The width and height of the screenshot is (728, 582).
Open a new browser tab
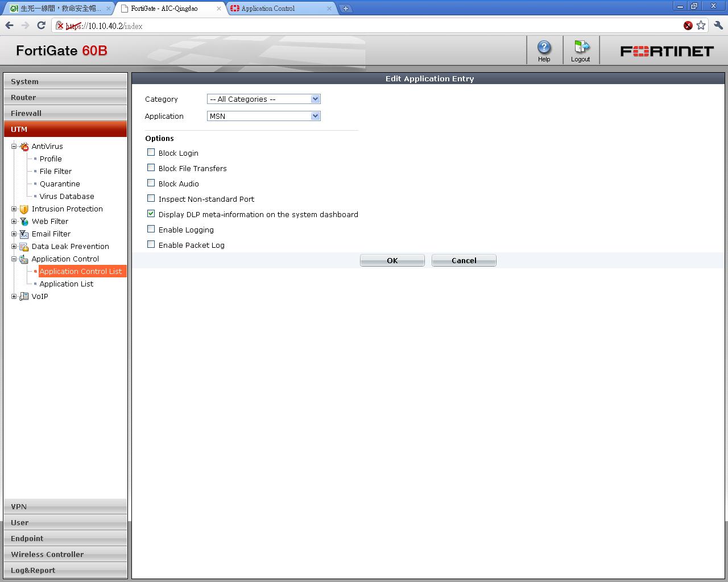click(345, 8)
